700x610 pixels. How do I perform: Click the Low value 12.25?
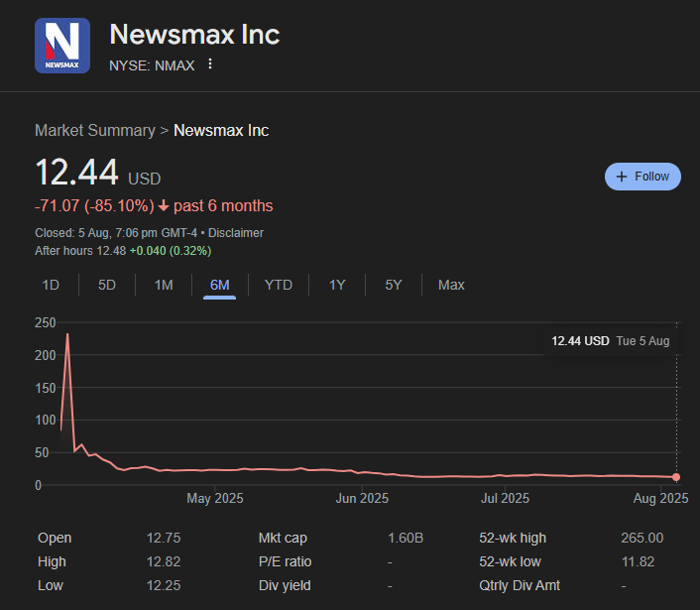point(164,585)
